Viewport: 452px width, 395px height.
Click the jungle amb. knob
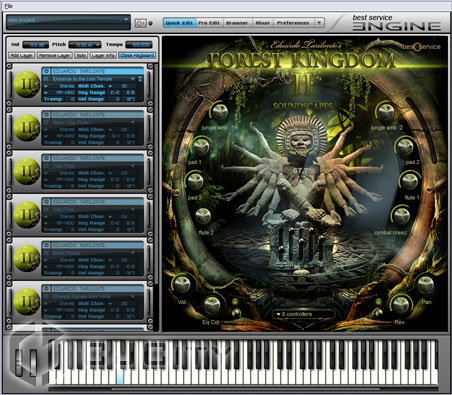coord(220,111)
